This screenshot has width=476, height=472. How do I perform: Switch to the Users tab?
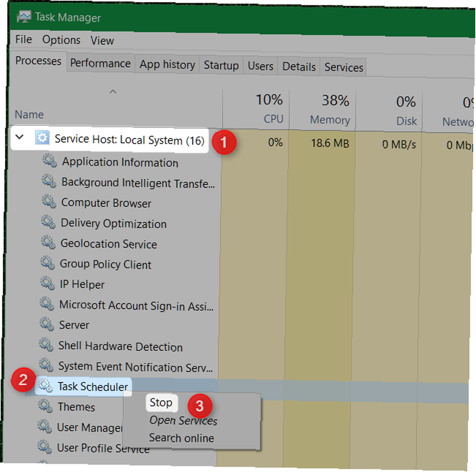[260, 66]
